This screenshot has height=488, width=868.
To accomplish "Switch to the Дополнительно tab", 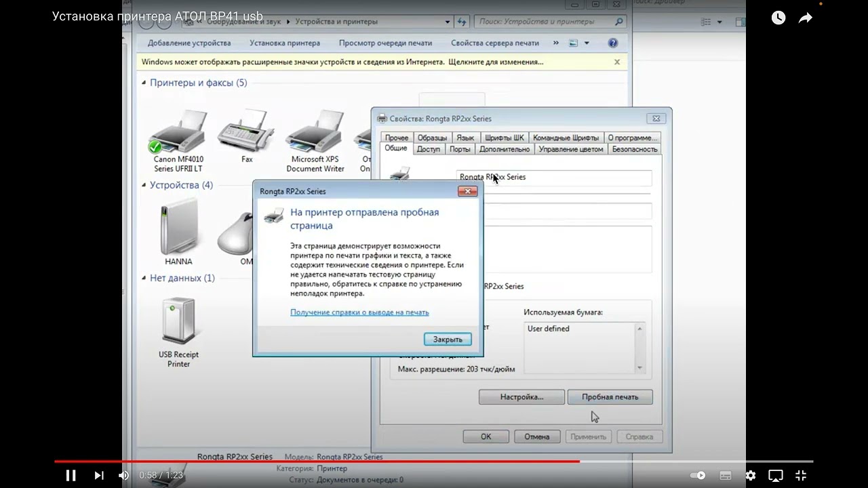I will [x=505, y=149].
